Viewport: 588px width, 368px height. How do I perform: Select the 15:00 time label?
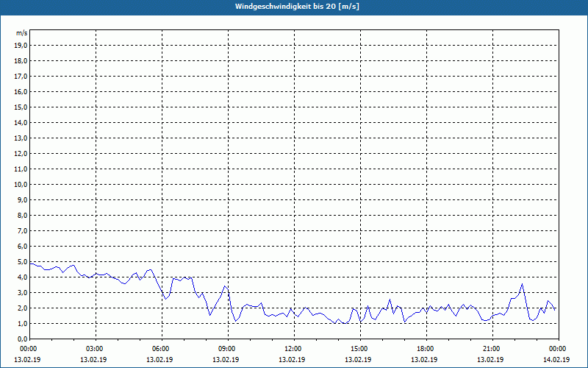coord(360,349)
